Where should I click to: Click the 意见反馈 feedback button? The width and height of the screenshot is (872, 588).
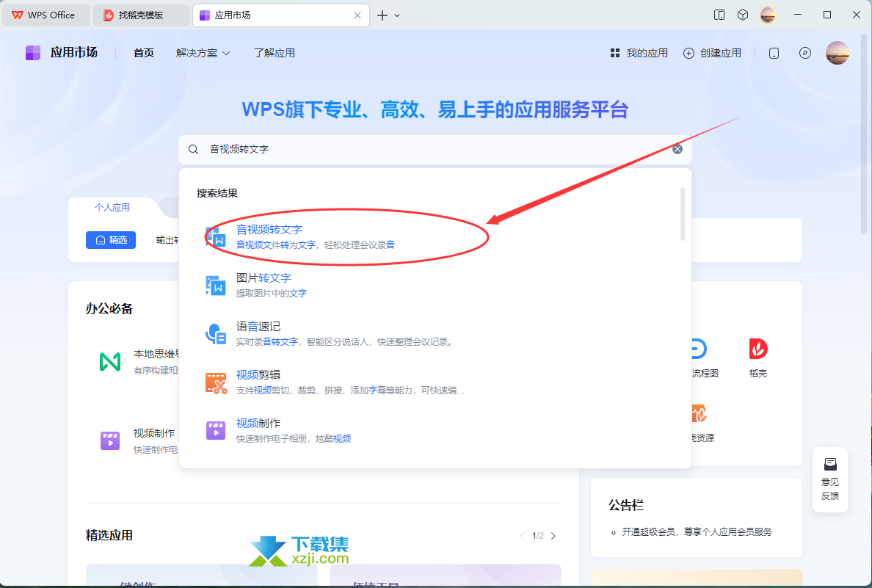pyautogui.click(x=830, y=479)
